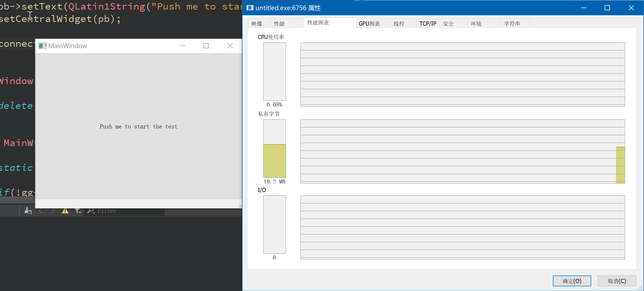Switch to the 映像 tab
This screenshot has width=644, height=291.
(257, 24)
